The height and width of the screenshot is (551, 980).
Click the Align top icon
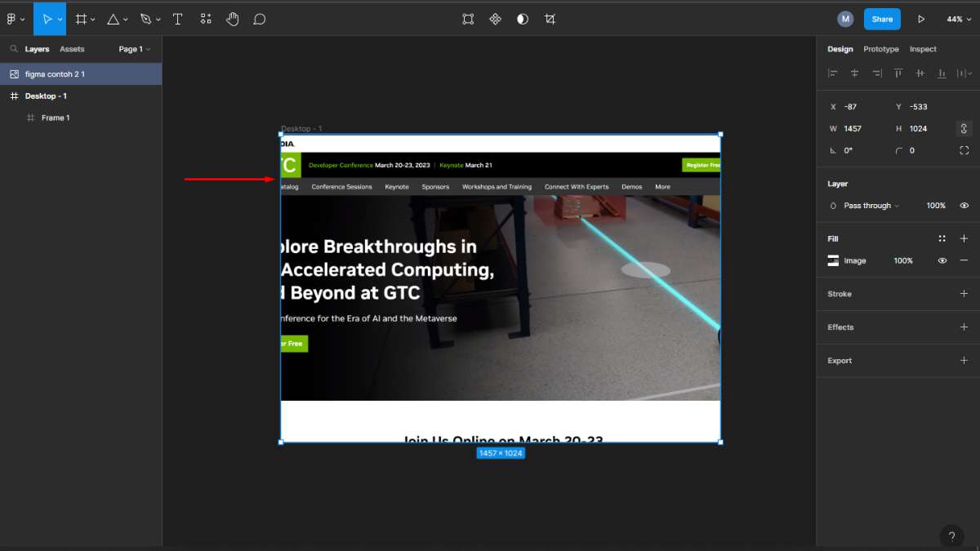coord(898,73)
